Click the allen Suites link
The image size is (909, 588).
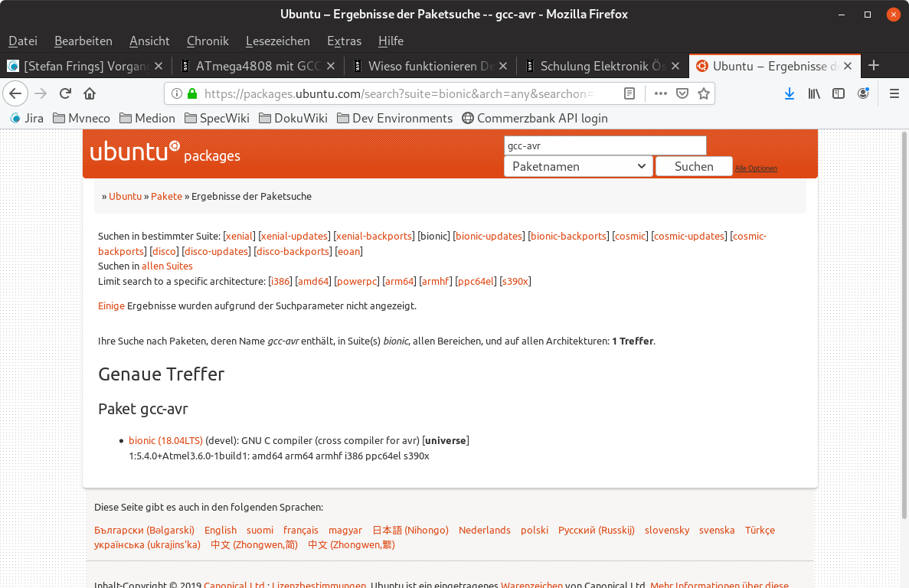point(167,266)
